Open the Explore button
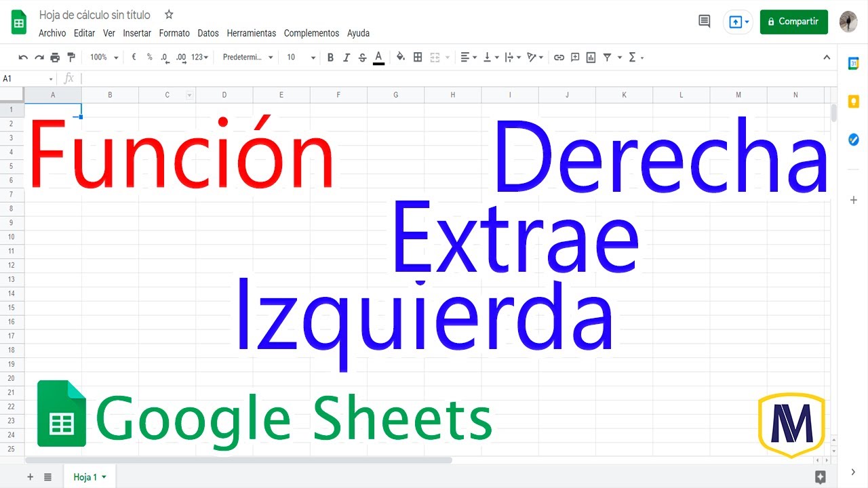868x488 pixels. coord(820,477)
